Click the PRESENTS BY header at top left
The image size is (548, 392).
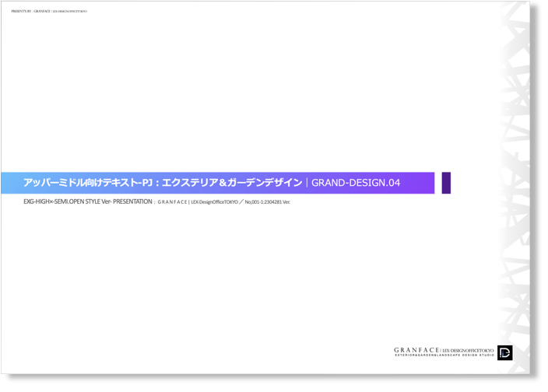(21, 12)
